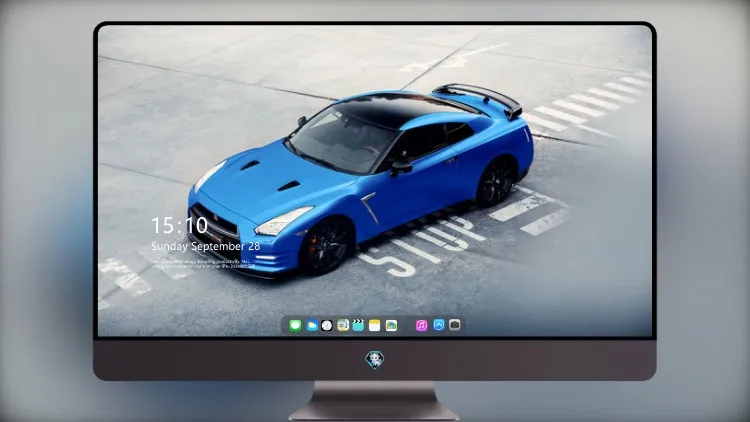Open the yellow Notes app in dock
This screenshot has width=750, height=422.
[x=375, y=326]
